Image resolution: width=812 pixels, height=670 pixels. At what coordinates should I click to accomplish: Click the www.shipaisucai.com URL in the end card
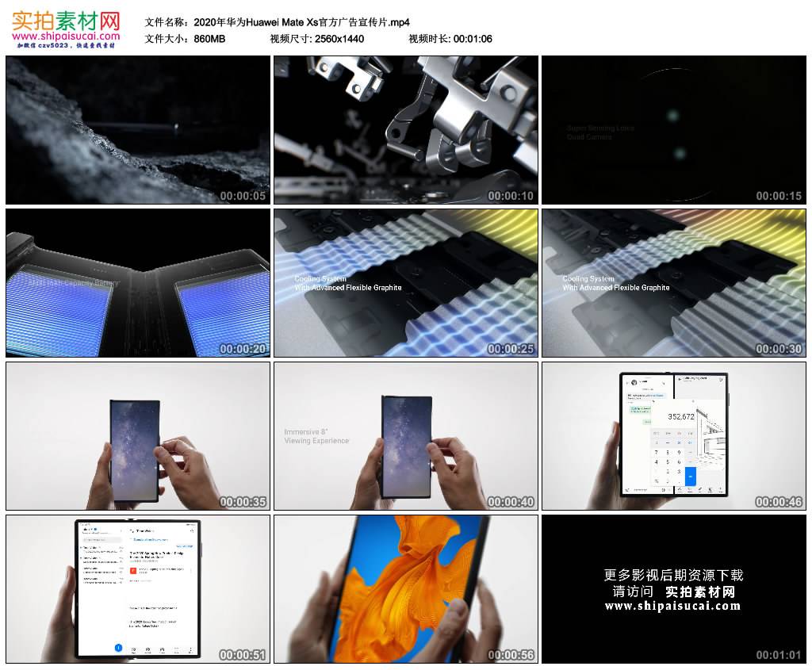[672, 607]
